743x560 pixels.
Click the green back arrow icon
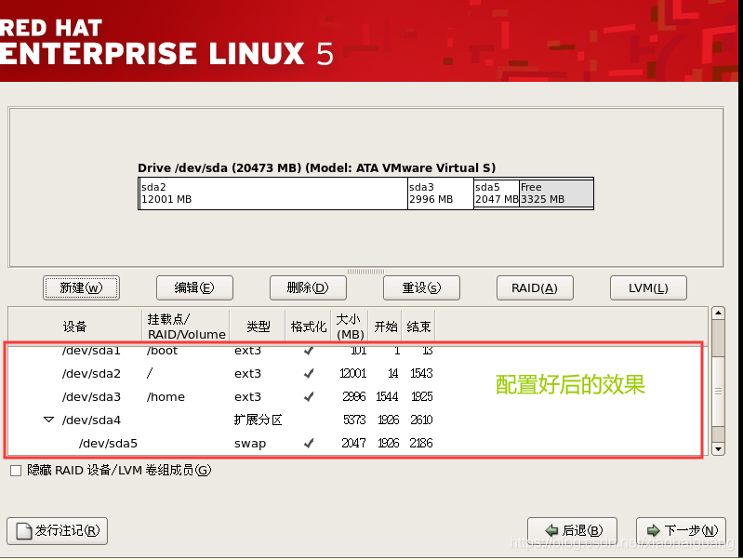[552, 530]
